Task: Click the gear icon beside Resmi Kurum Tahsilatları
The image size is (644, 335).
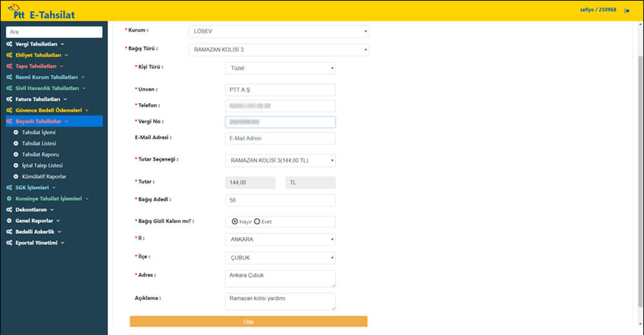Action: pos(9,77)
